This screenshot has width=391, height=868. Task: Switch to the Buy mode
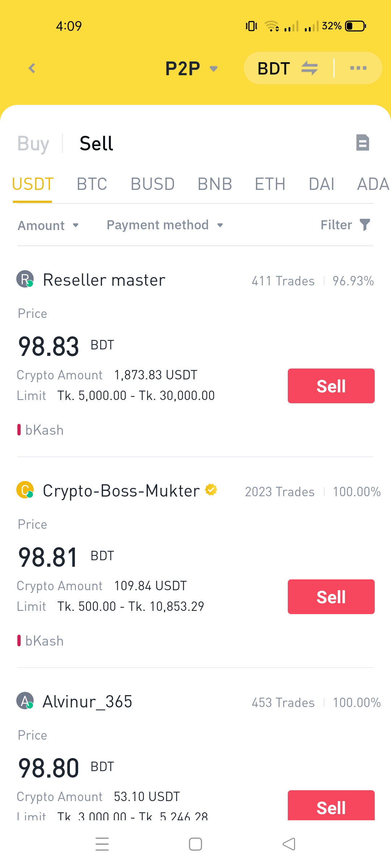click(33, 144)
